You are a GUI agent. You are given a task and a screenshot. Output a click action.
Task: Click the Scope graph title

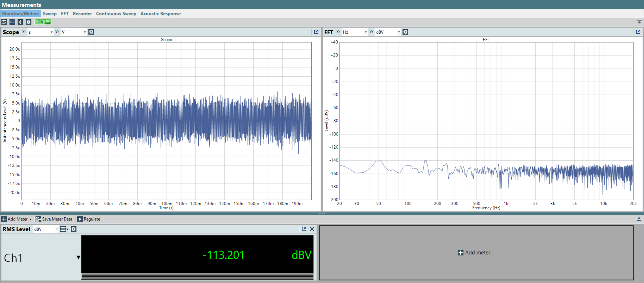pos(166,39)
